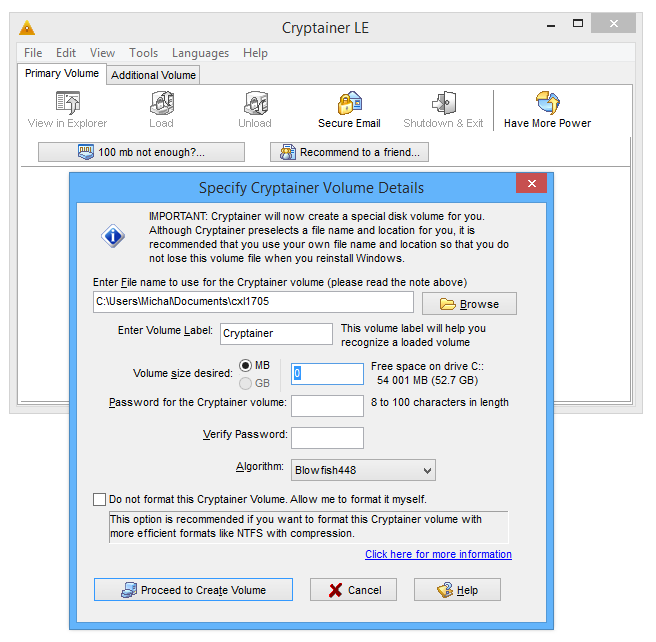This screenshot has width=656, height=642.
Task: Click the Volume Label field 'Cryptainer'
Action: tap(277, 333)
